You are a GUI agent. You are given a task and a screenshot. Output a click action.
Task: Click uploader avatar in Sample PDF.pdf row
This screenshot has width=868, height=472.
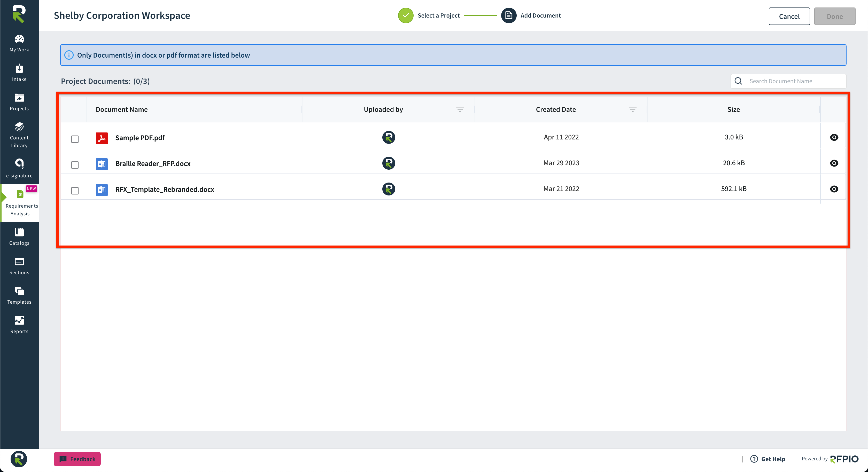click(389, 137)
